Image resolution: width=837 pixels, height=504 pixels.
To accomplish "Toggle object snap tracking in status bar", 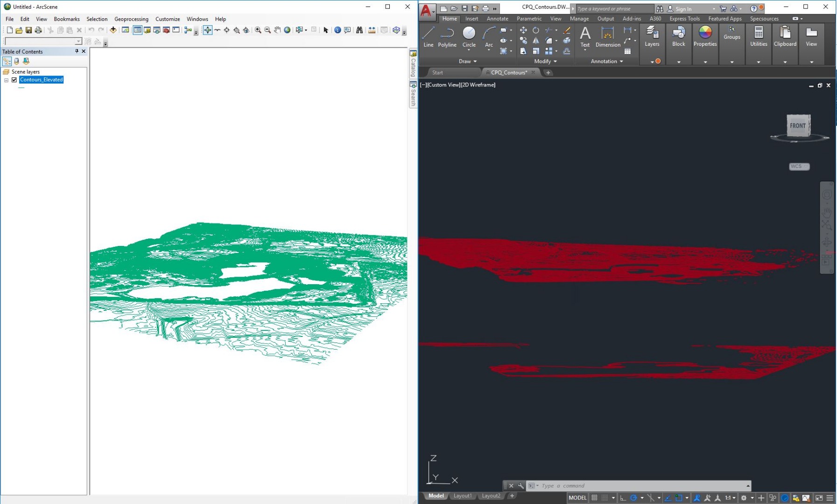I will coord(668,498).
